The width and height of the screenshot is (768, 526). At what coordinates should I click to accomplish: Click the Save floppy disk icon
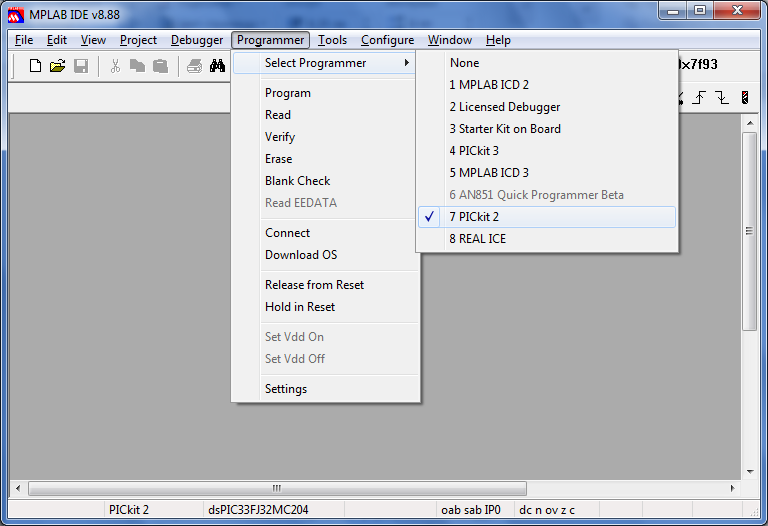81,66
